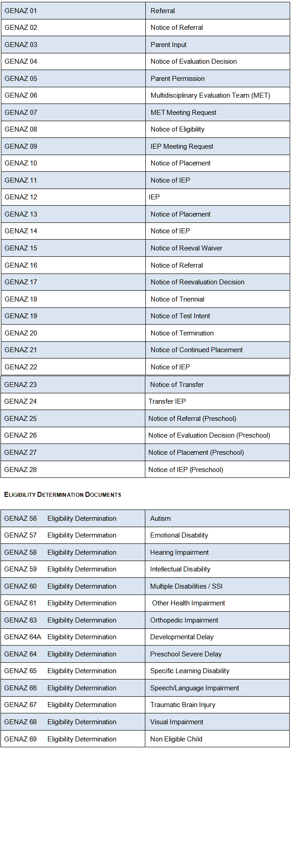Click the Notice of Triennial document
Image resolution: width=292 pixels, height=868 pixels.
click(177, 299)
